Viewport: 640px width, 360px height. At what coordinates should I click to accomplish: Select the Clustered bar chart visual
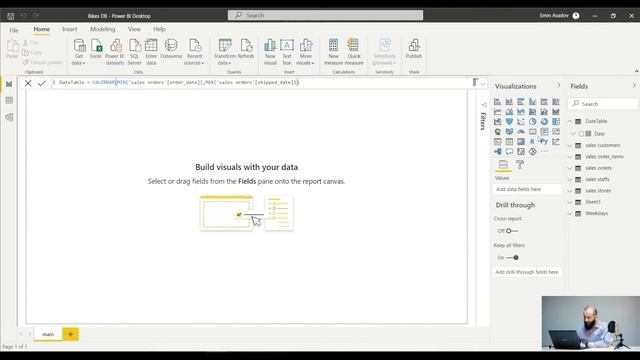pyautogui.click(x=521, y=102)
